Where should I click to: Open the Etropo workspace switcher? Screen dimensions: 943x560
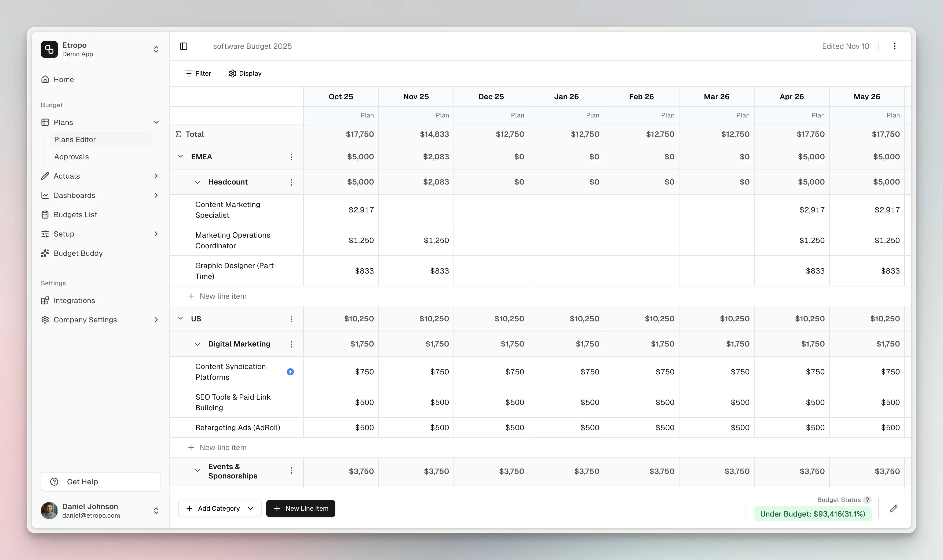pos(156,49)
